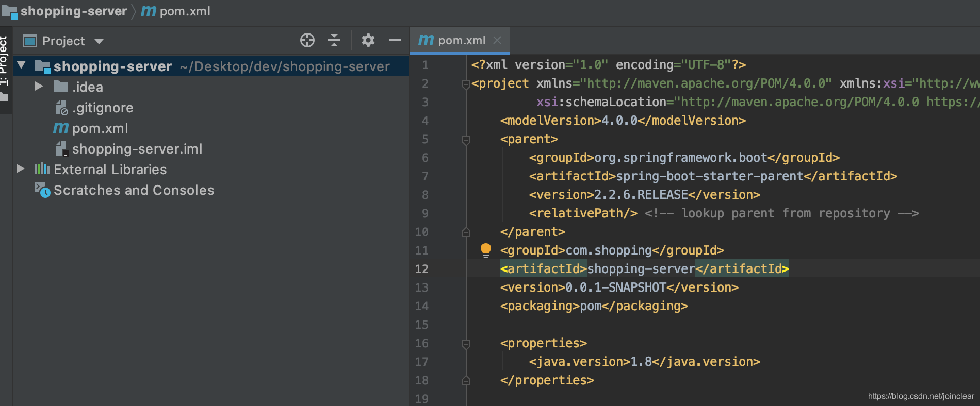Screen dimensions: 980x406
Task: Click the Scratches and Consoles clock icon
Action: click(42, 190)
